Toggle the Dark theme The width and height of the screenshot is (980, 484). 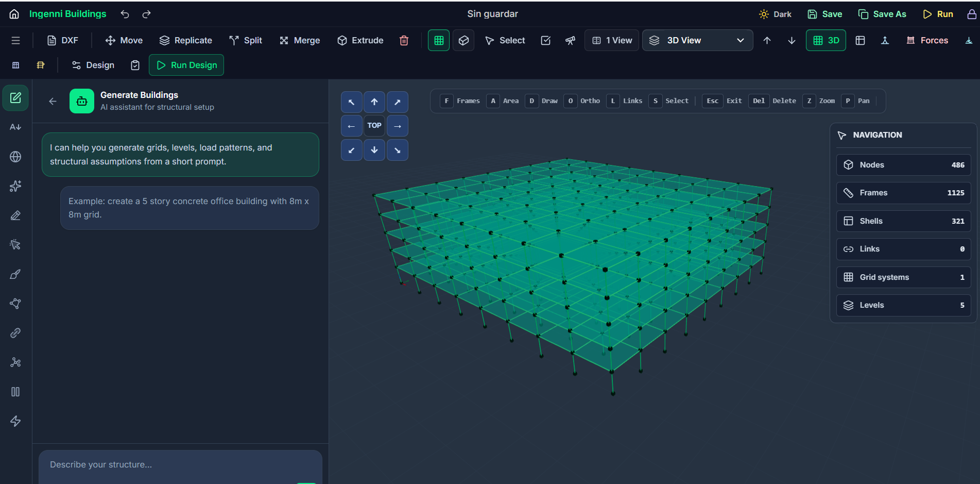(x=775, y=14)
